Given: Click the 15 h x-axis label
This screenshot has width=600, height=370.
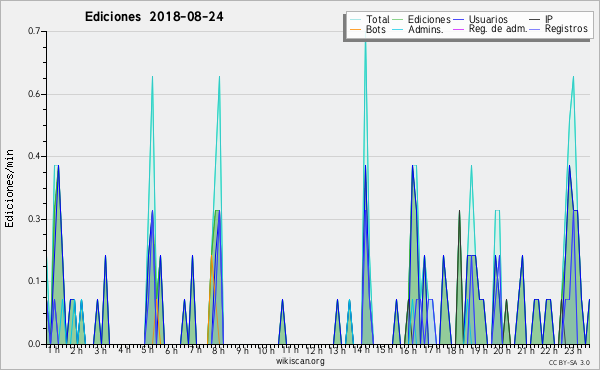Looking at the screenshot, I should click(x=384, y=350).
